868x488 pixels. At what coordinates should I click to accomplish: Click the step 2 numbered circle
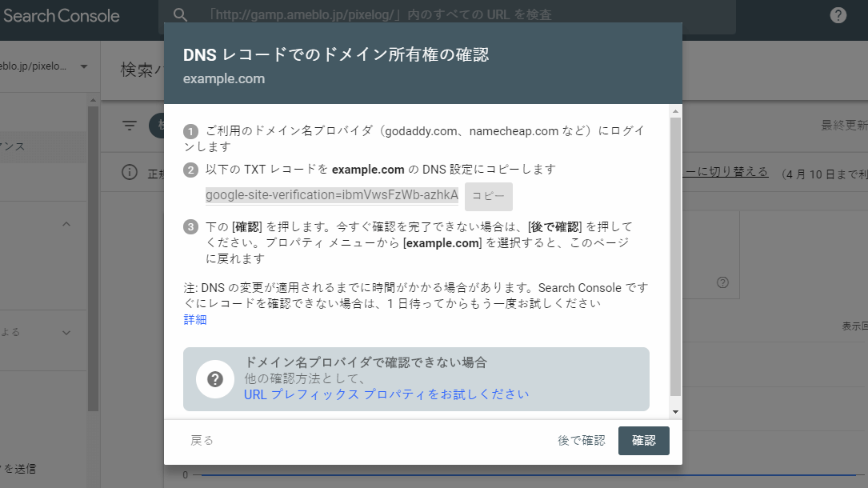pos(189,170)
